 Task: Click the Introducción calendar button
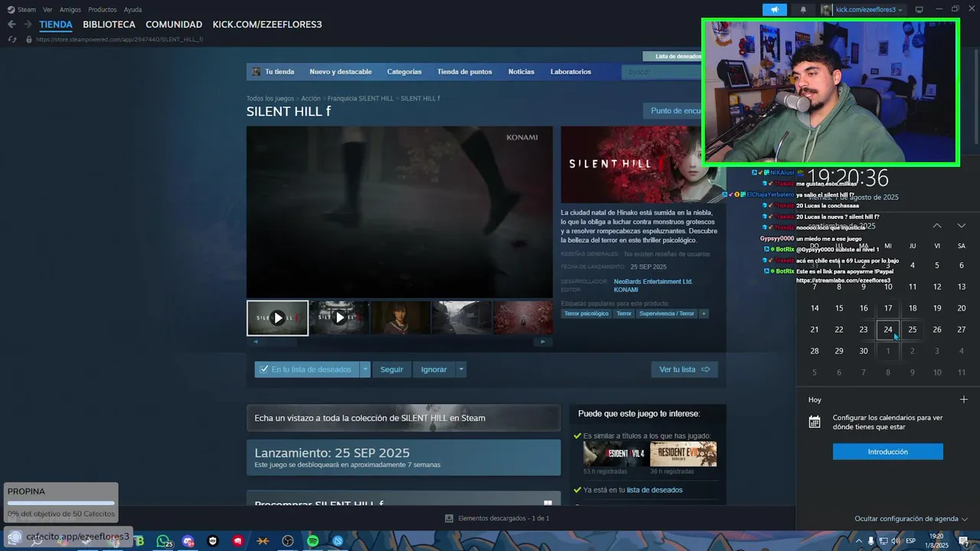(x=888, y=452)
